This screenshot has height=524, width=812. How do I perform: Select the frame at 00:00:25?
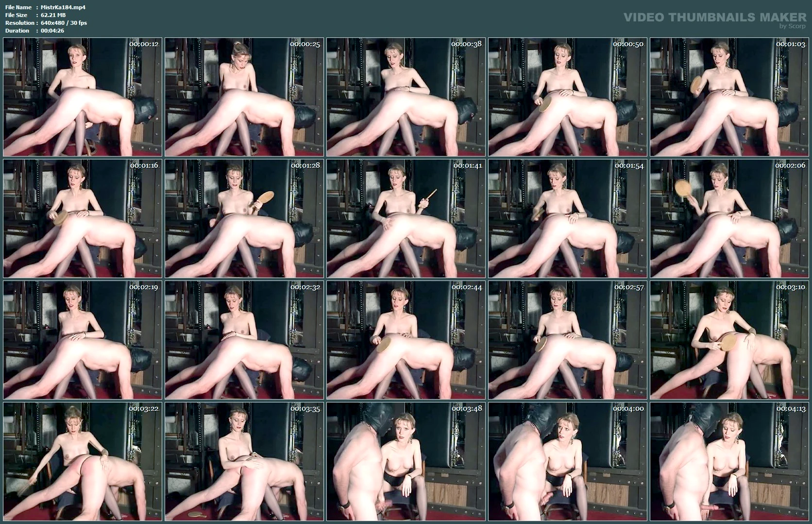click(244, 97)
